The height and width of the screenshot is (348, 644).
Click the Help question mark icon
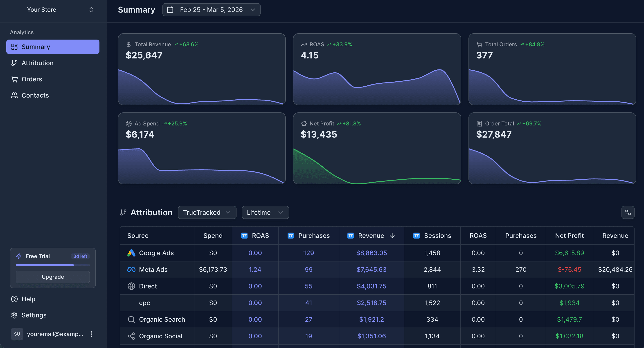pyautogui.click(x=14, y=299)
